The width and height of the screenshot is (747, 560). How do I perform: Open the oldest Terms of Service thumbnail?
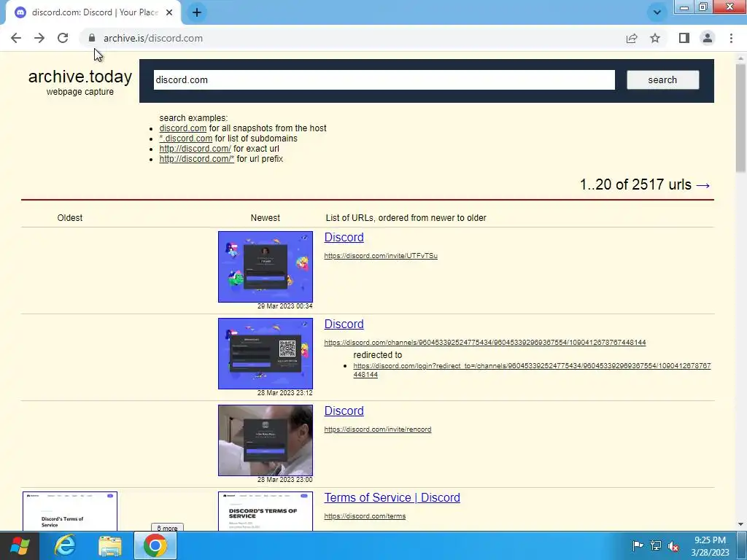70,511
